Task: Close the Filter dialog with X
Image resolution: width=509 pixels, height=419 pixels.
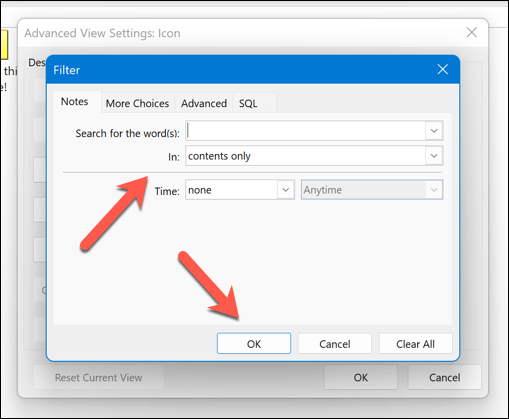Action: point(442,69)
